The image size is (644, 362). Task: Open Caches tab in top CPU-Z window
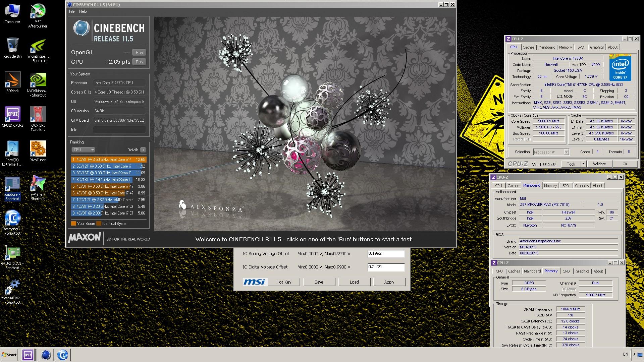pos(528,47)
